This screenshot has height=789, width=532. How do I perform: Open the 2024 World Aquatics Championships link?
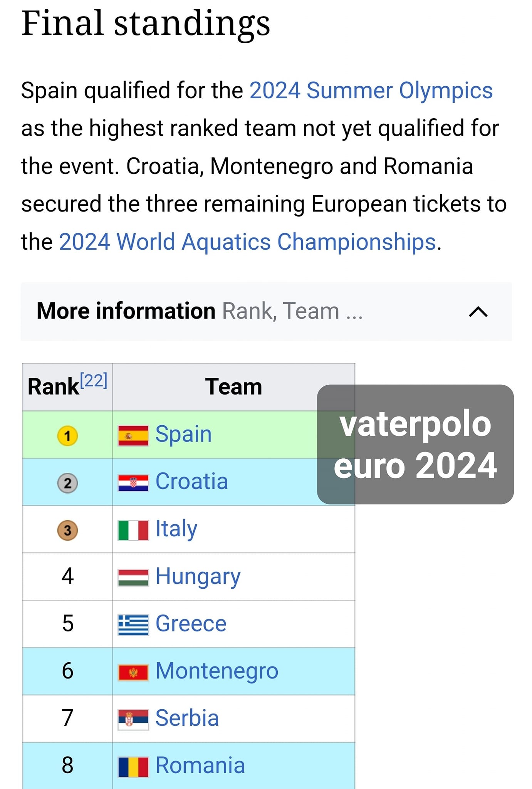tap(247, 242)
